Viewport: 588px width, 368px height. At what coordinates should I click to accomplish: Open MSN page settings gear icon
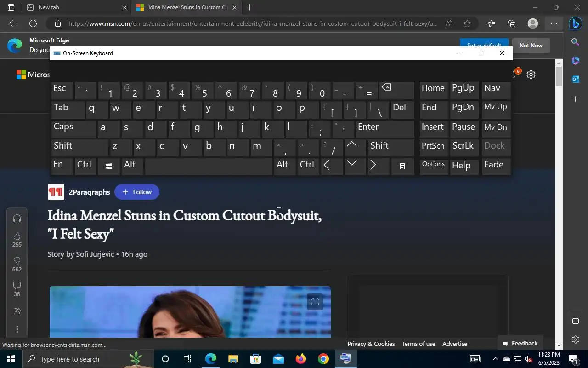pyautogui.click(x=531, y=75)
